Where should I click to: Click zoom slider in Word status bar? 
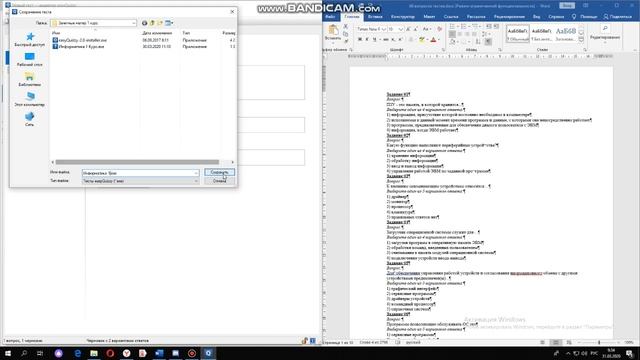tap(599, 342)
